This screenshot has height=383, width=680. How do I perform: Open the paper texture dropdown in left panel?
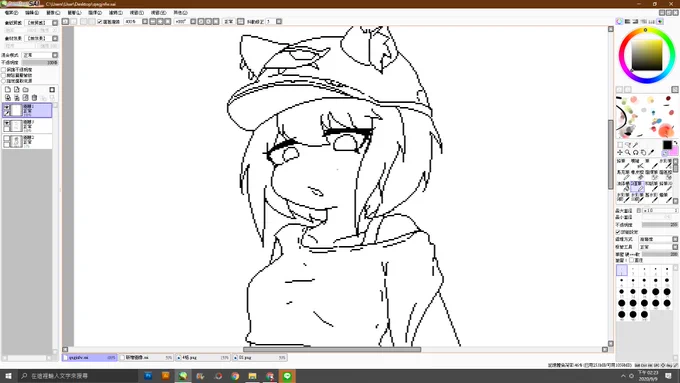click(x=55, y=23)
